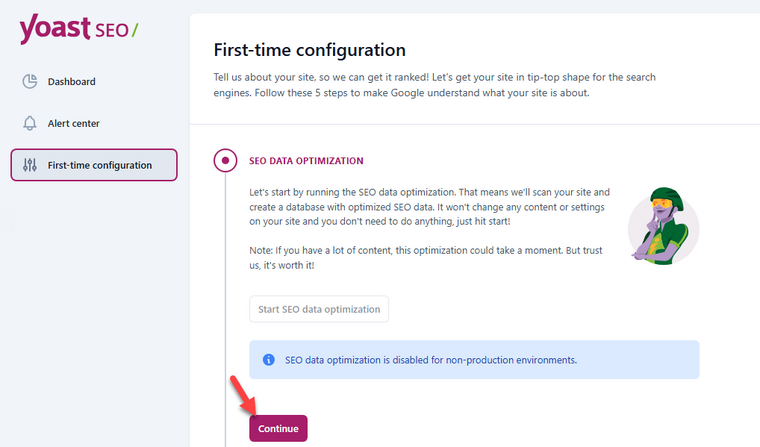Click Start SEO data optimization button
The image size is (760, 447).
(x=319, y=309)
